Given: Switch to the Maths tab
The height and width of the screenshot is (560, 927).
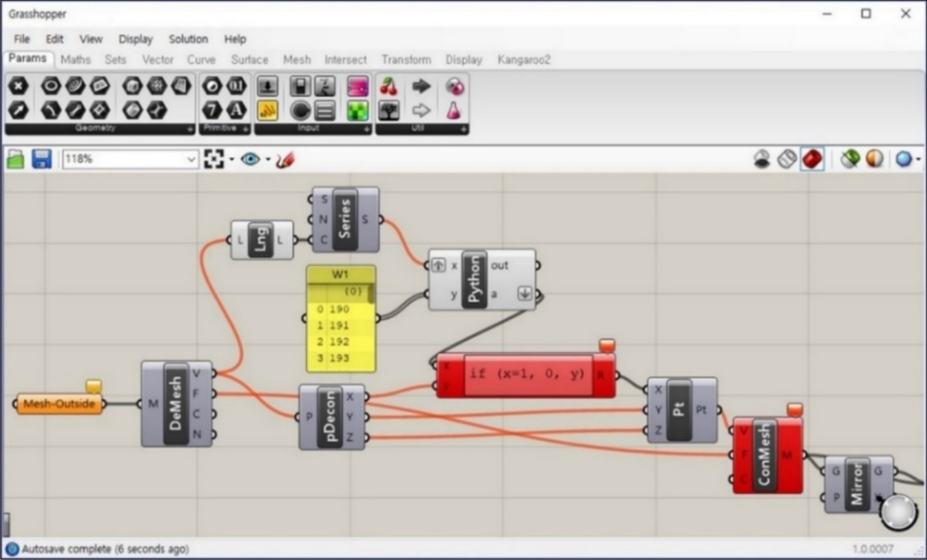Looking at the screenshot, I should (x=75, y=60).
